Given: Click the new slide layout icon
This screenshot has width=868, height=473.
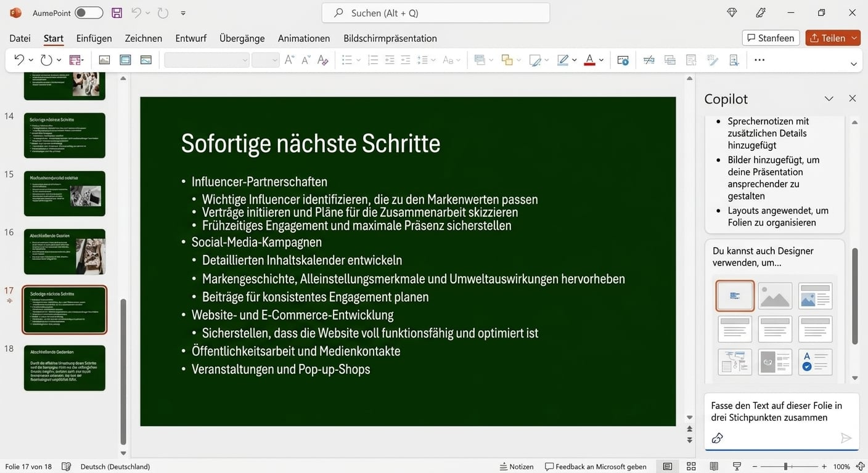Looking at the screenshot, I should (x=76, y=60).
